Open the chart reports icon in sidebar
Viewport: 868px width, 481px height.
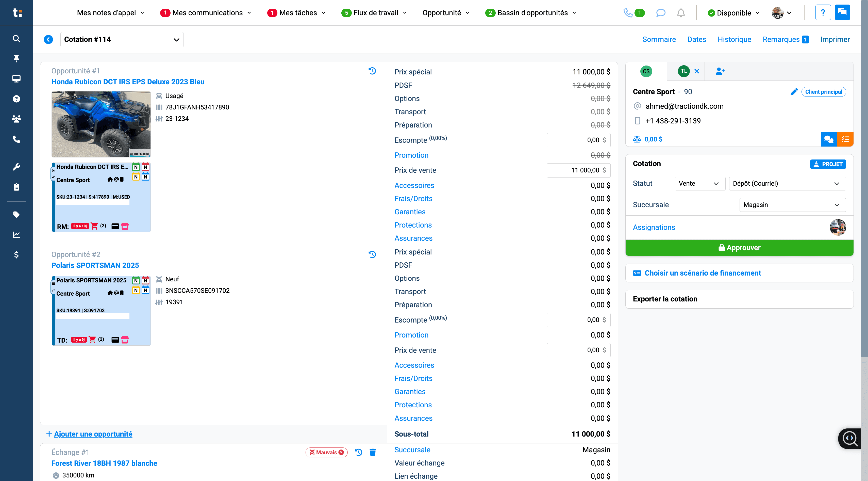(16, 235)
